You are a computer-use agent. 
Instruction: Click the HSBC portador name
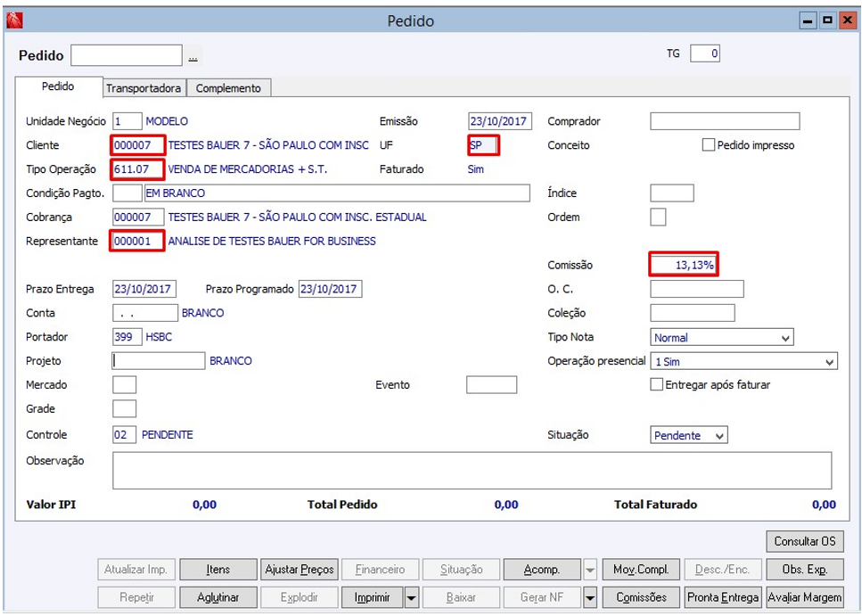pyautogui.click(x=159, y=337)
